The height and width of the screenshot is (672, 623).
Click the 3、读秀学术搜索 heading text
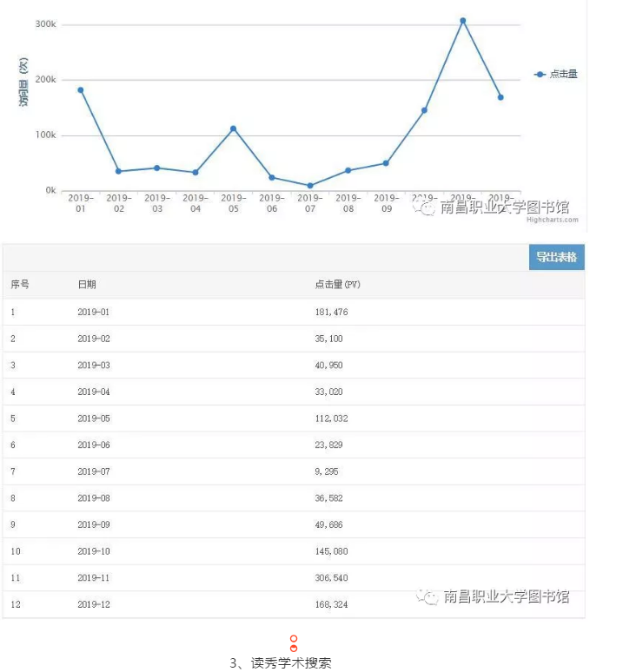pos(281,662)
